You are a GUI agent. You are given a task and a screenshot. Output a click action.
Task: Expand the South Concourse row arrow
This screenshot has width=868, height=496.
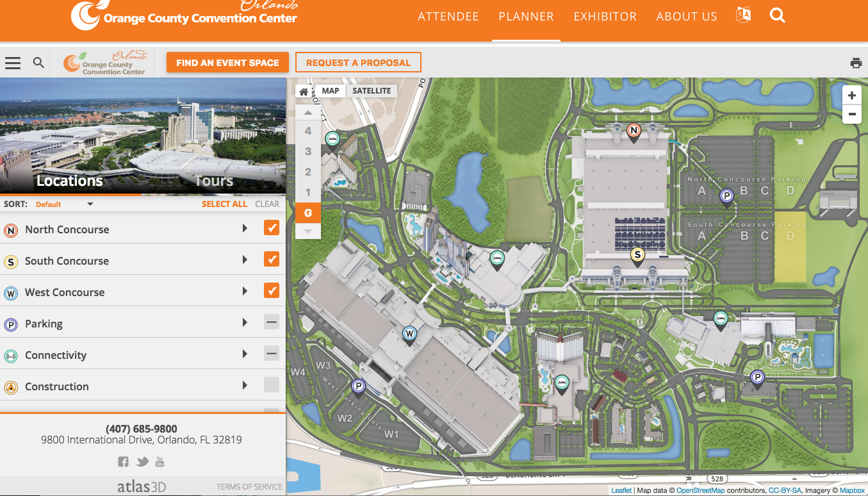click(x=245, y=260)
